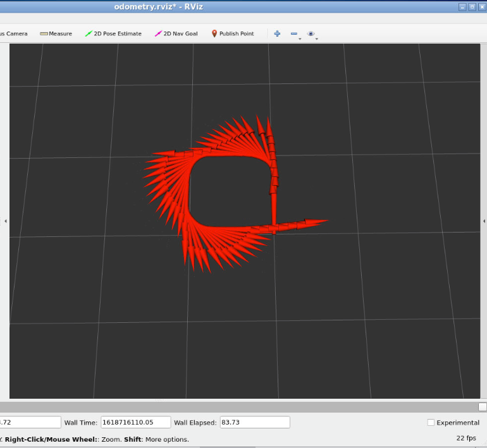Screen dimensions: 487x448
Task: Click the blue plus add-tool icon
Action: pos(277,33)
